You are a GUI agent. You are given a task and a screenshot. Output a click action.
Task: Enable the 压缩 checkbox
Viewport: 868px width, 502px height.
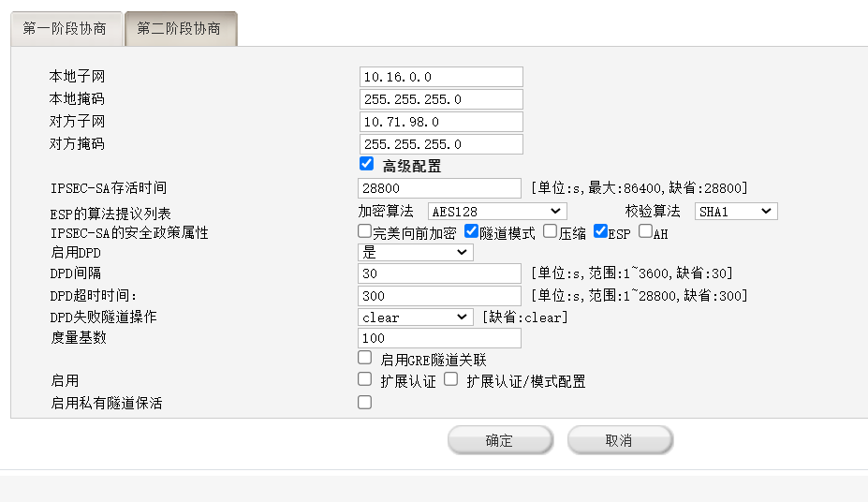coord(550,230)
